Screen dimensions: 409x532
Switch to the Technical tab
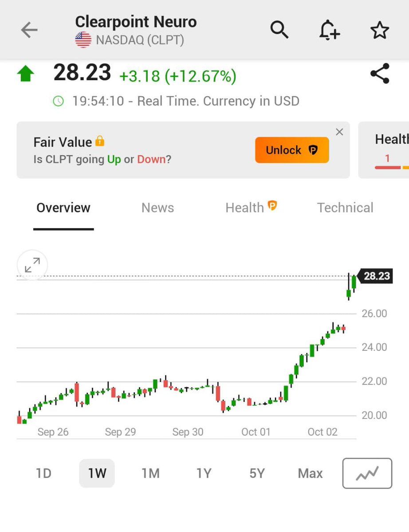[x=345, y=208]
